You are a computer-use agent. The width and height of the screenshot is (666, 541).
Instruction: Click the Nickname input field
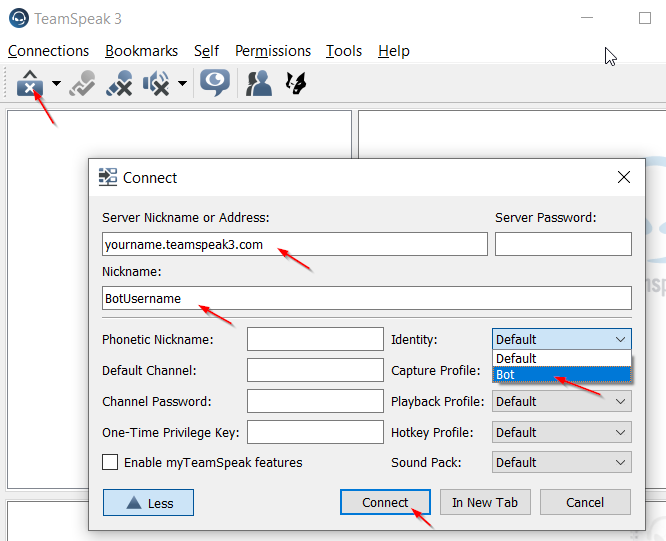pyautogui.click(x=367, y=298)
